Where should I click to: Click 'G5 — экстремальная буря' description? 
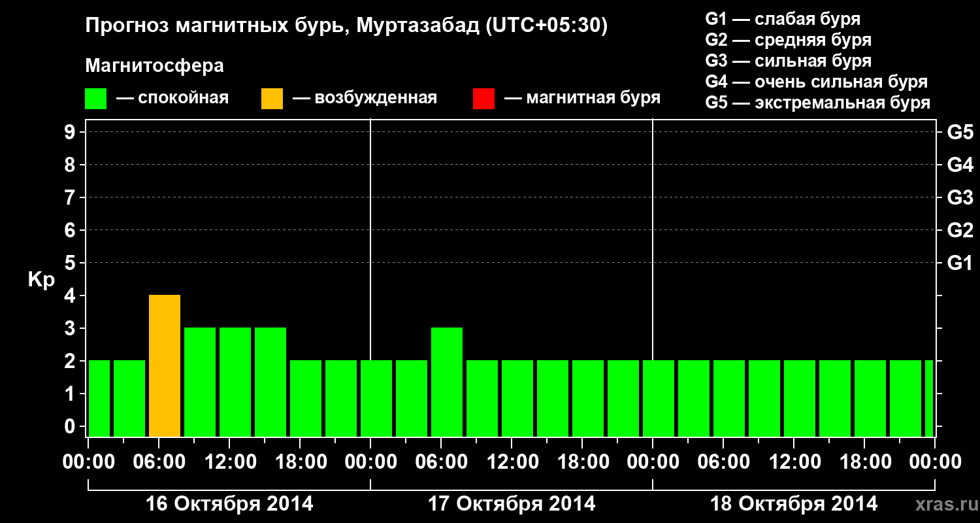click(x=818, y=103)
